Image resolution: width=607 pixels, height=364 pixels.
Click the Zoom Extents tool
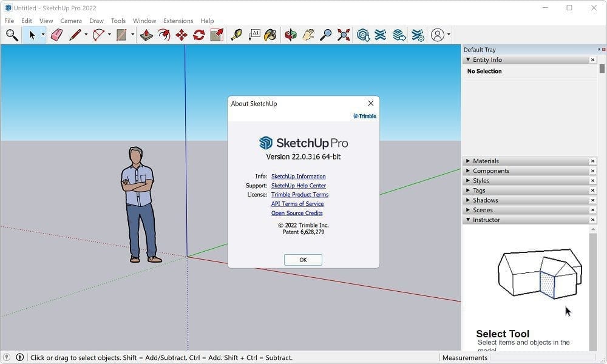click(x=344, y=35)
